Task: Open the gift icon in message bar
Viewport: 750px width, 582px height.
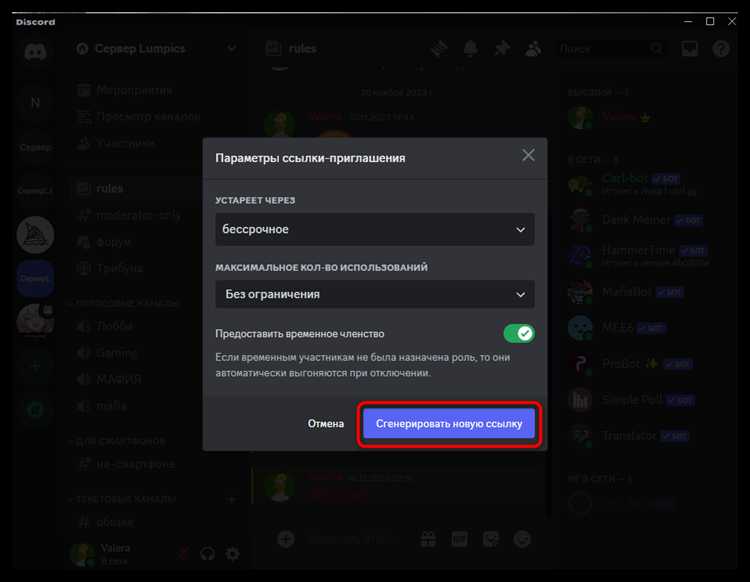Action: (x=428, y=539)
